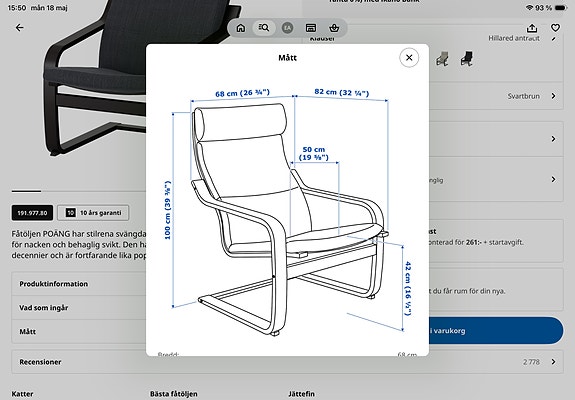Open the home icon in the top bar
575x400 pixels.
[x=241, y=28]
